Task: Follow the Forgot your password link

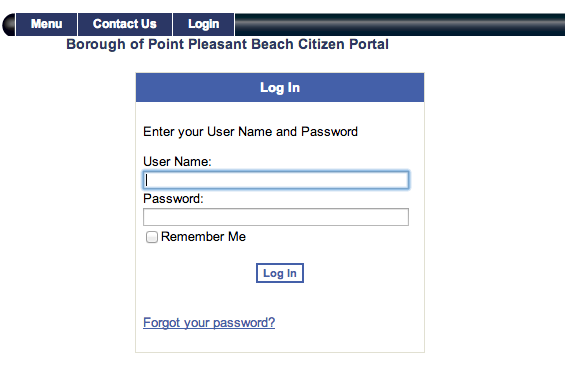Action: click(x=209, y=323)
